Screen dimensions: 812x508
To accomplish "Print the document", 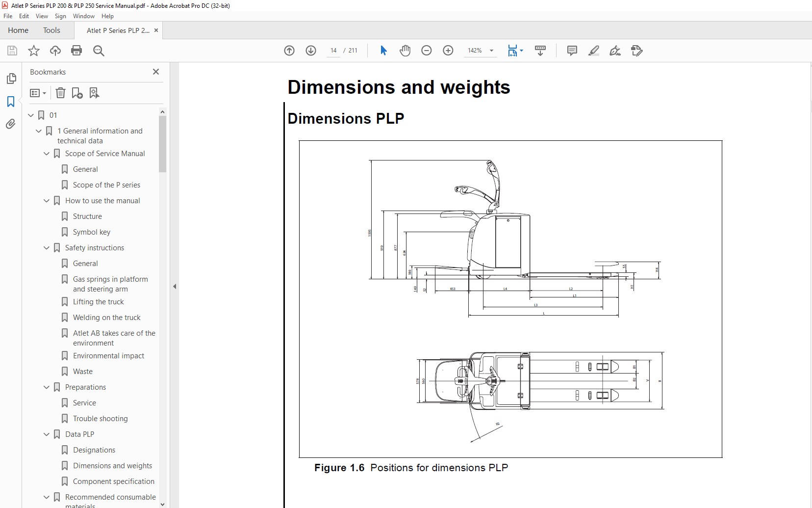I will (76, 51).
